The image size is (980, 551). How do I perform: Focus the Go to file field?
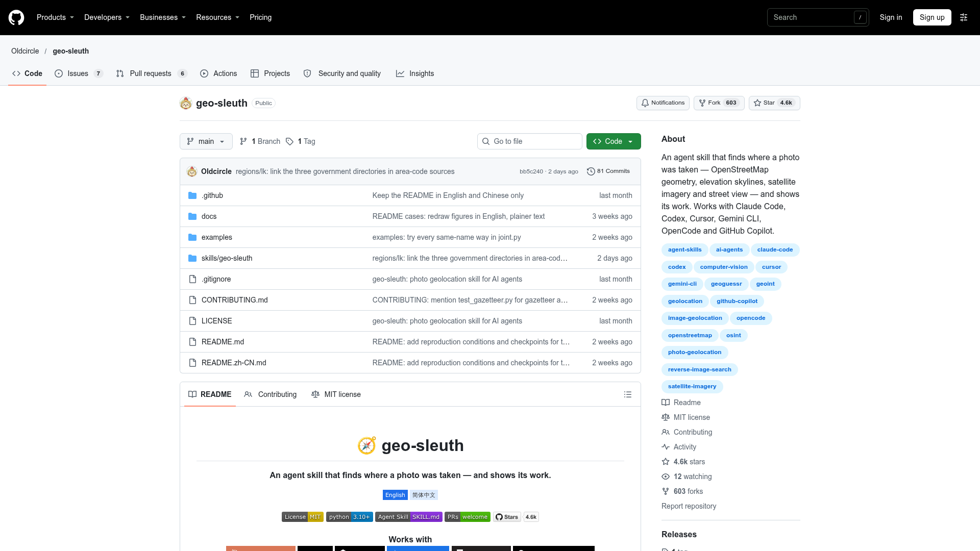(530, 141)
